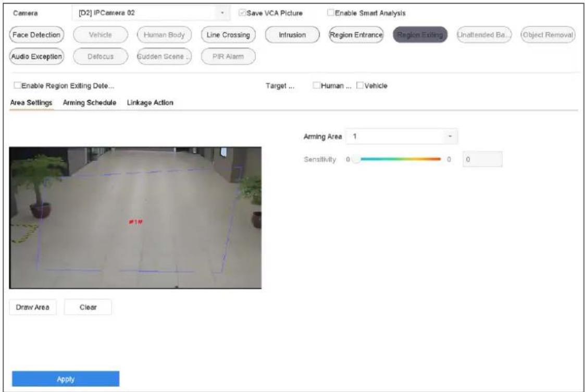Apply the region exiting settings
Screen dimensions: 585x392
[x=66, y=379]
